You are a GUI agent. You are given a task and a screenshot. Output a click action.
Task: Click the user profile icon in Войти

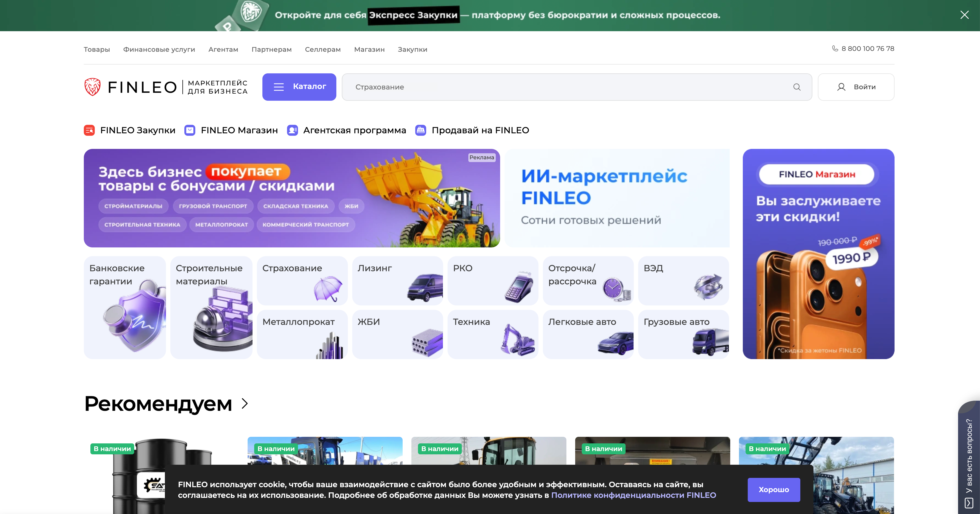tap(841, 87)
